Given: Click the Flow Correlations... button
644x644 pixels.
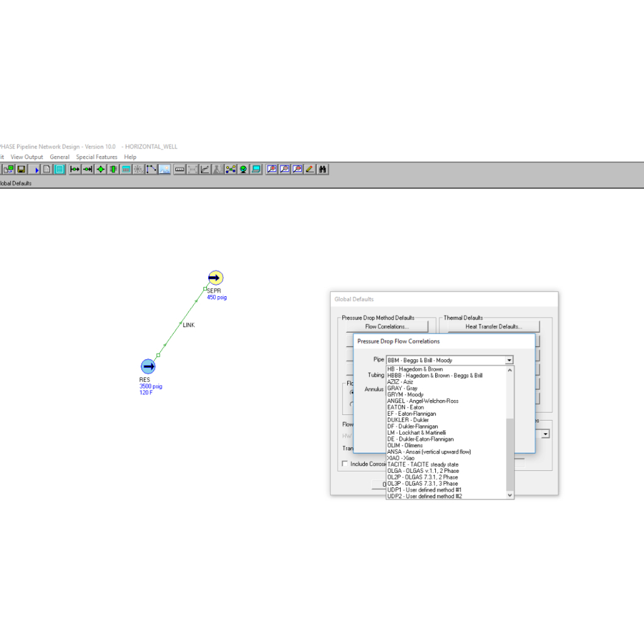Looking at the screenshot, I should tap(387, 326).
